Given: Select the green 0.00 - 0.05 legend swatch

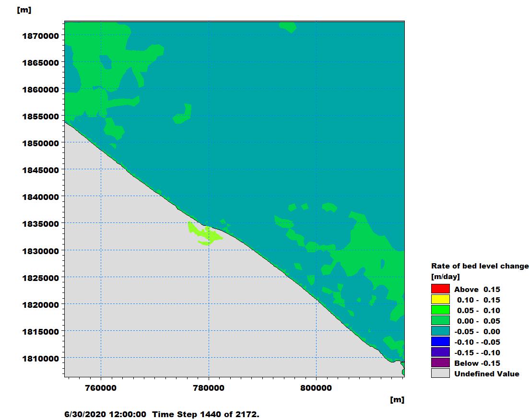Looking at the screenshot, I should pos(440,320).
